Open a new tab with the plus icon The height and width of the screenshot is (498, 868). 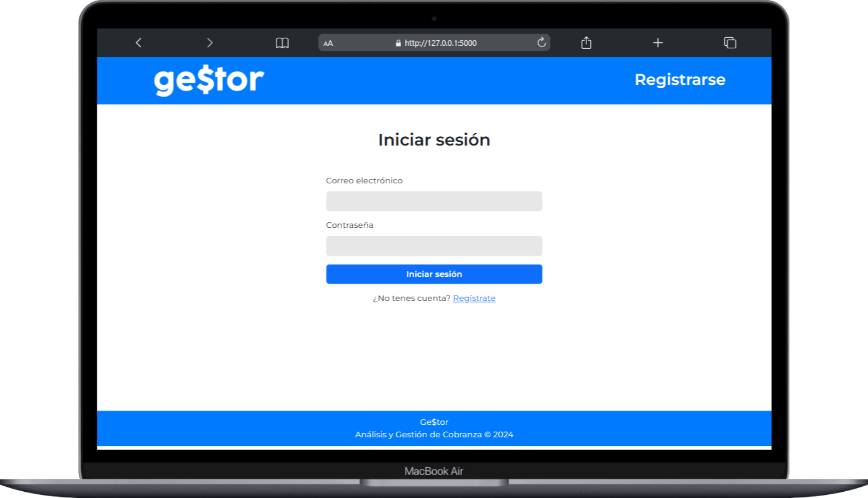[658, 43]
